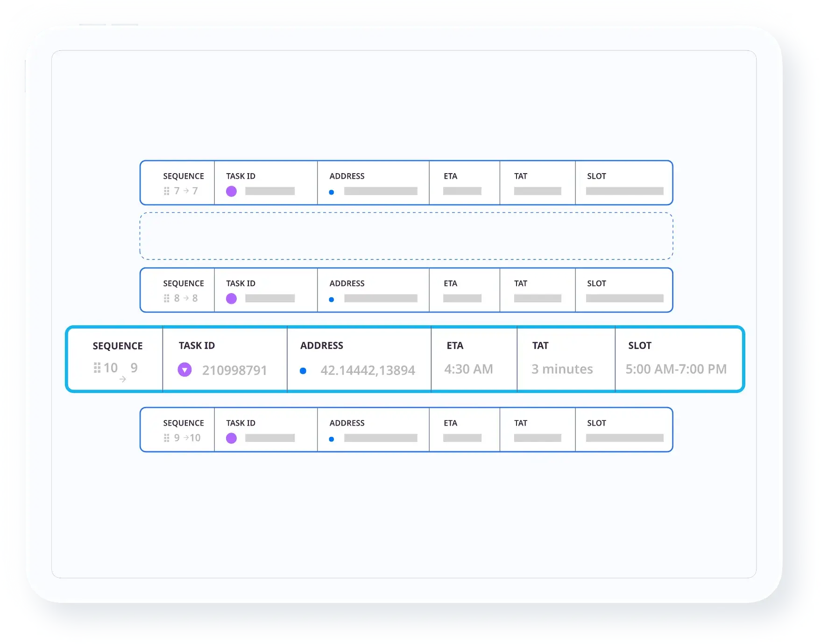821x644 pixels.
Task: Click the empty dashed drop placeholder
Action: click(406, 236)
